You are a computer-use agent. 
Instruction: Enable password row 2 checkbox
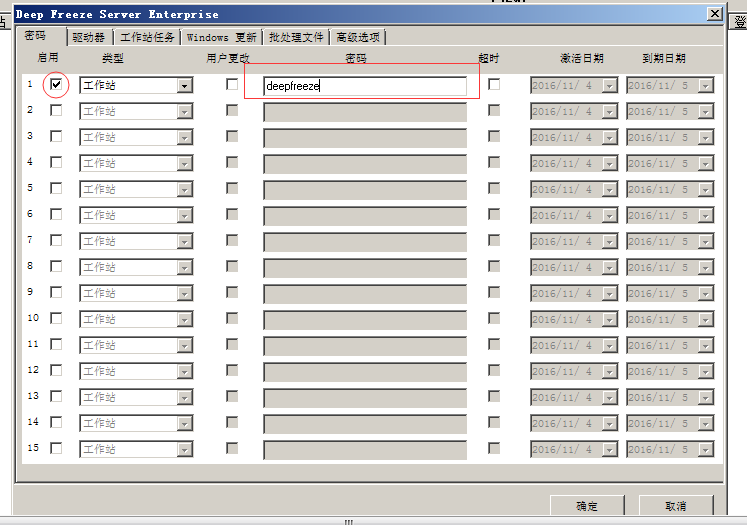point(56,111)
